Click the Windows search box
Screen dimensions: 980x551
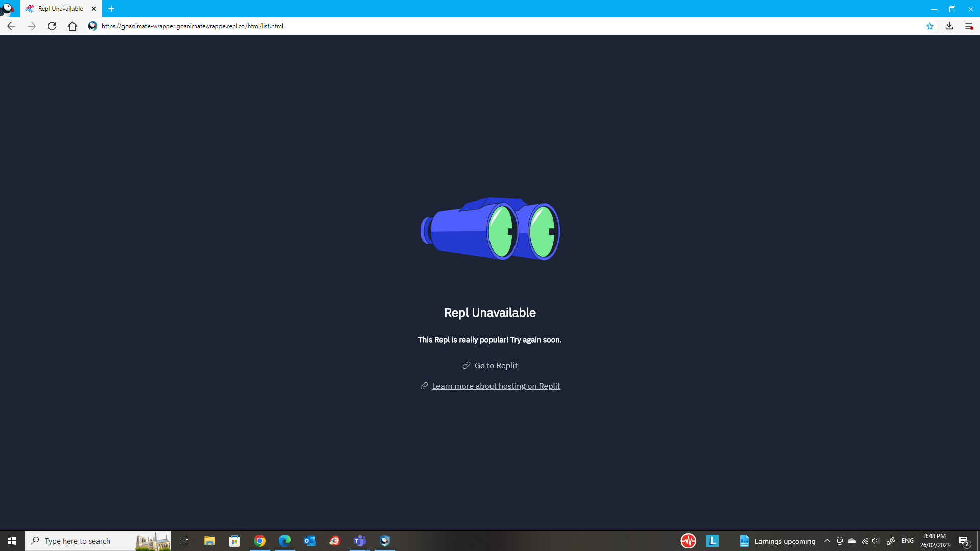pyautogui.click(x=98, y=541)
